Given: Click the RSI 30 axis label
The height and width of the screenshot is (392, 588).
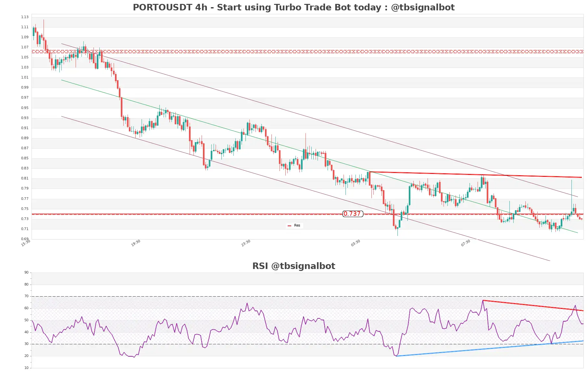Looking at the screenshot, I should pos(27,344).
